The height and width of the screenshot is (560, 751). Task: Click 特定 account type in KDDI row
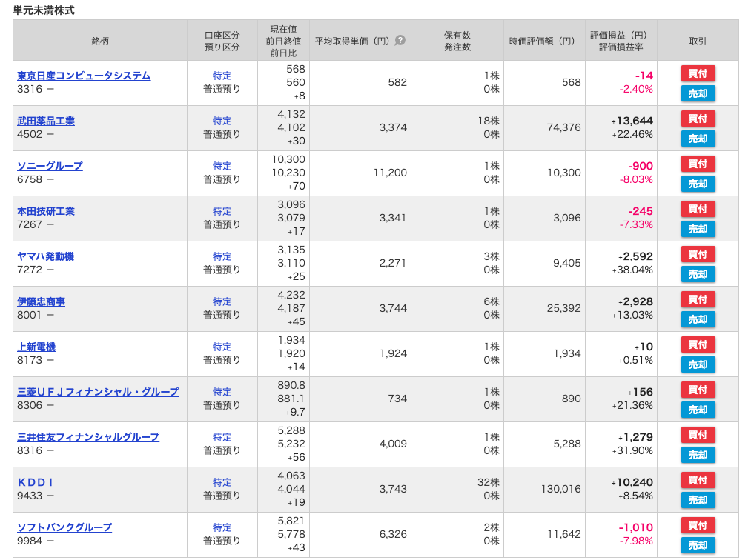click(x=222, y=482)
